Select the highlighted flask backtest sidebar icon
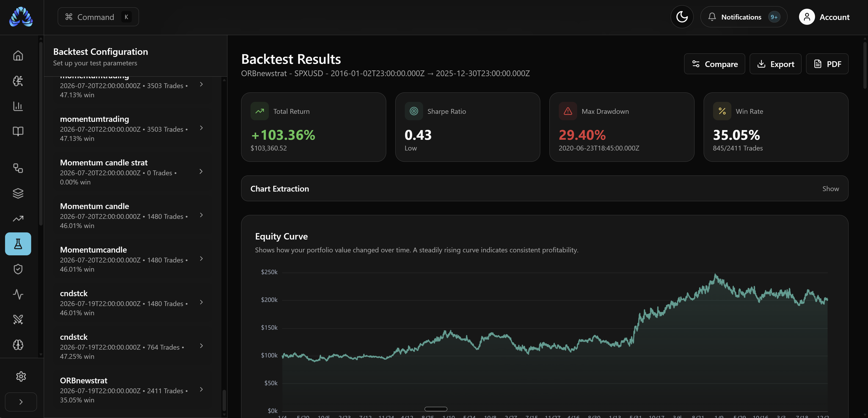The width and height of the screenshot is (868, 418). tap(18, 244)
